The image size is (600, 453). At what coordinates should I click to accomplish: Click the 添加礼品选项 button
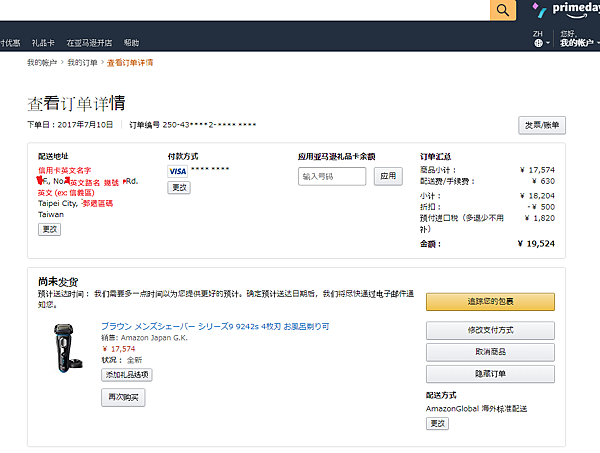127,375
